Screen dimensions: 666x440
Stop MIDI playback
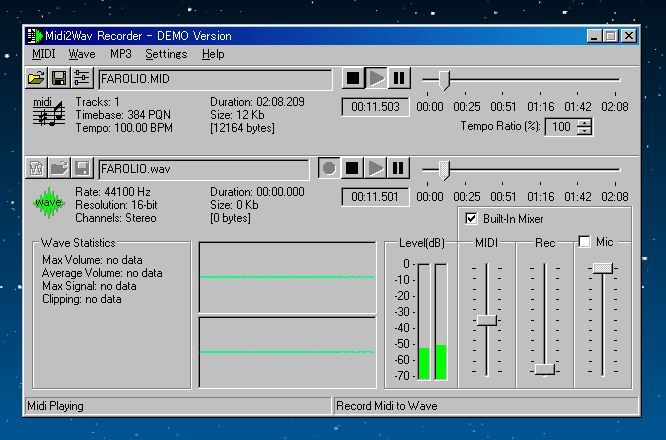[x=352, y=78]
